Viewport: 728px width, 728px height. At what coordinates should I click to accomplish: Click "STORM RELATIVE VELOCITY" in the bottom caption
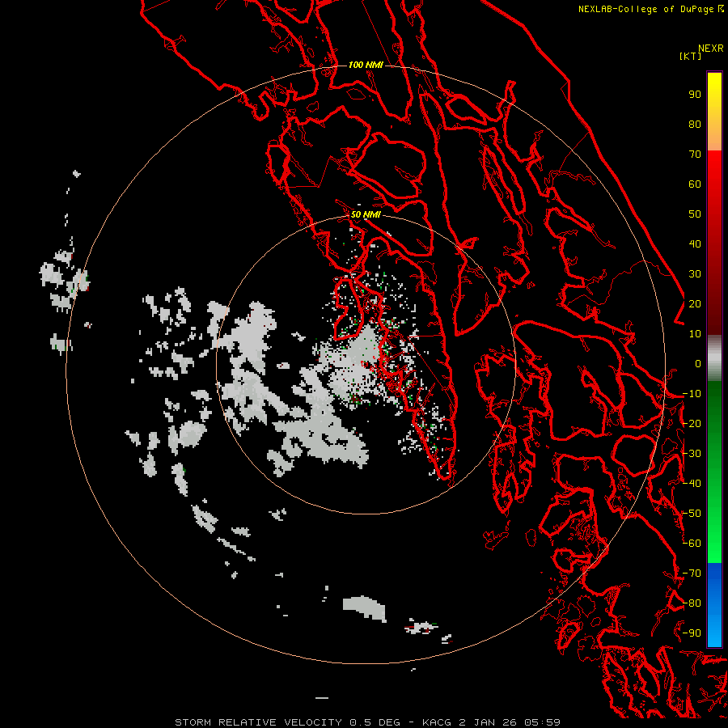pos(258,722)
